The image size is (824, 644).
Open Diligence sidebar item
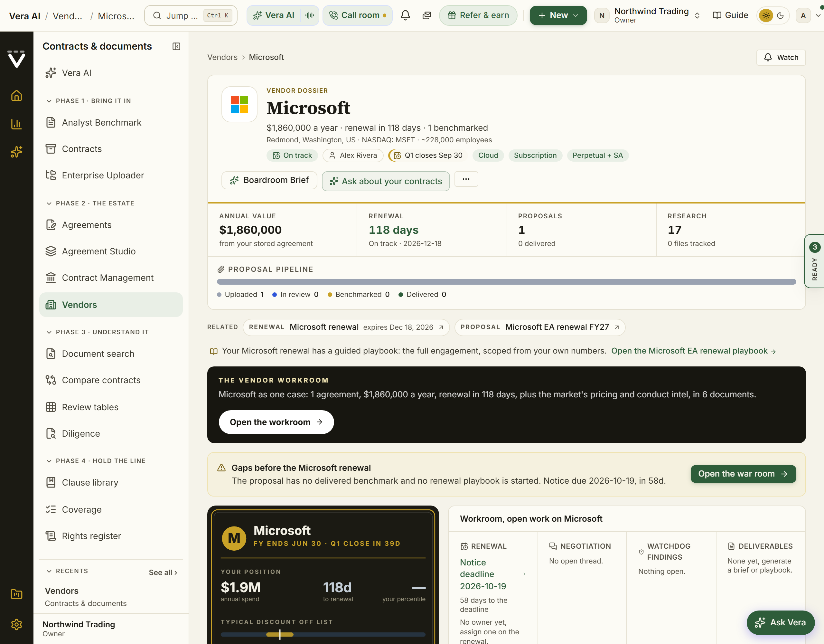111,433
